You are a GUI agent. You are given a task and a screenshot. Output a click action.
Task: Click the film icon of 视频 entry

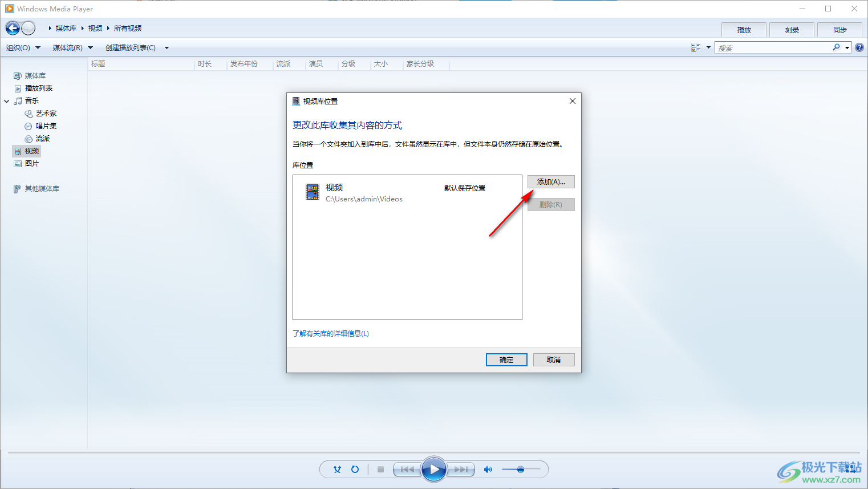313,192
